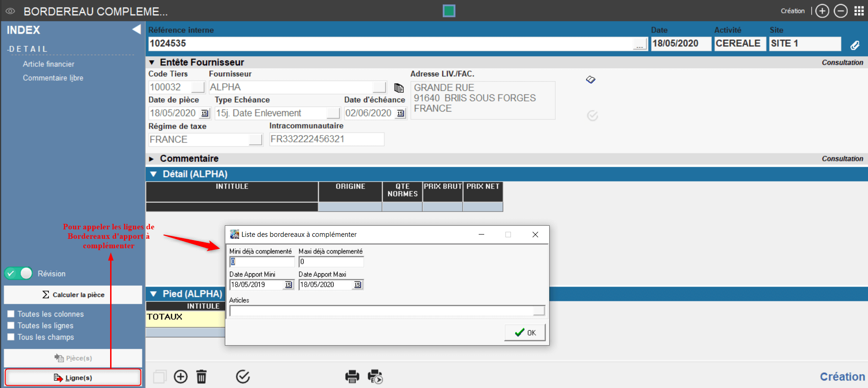Check the Tous les champs option
The height and width of the screenshot is (388, 868).
click(x=11, y=337)
